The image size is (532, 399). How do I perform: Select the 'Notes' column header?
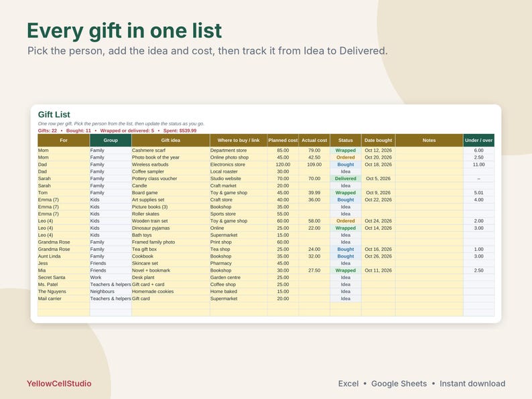point(429,141)
